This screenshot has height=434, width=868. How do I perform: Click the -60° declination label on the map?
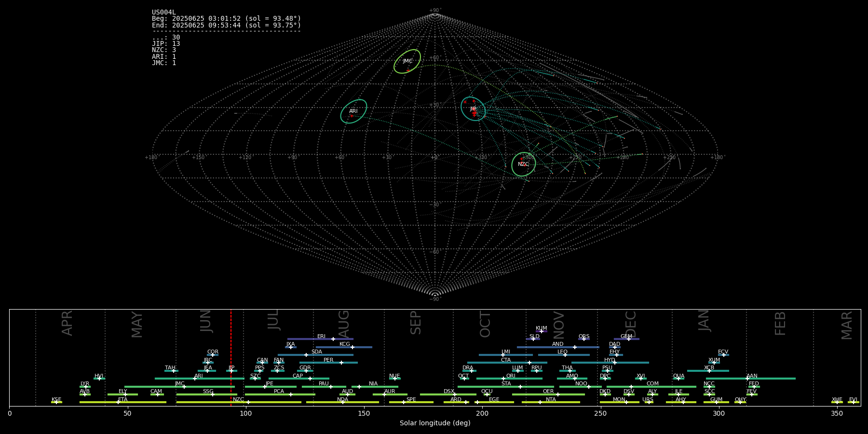(x=435, y=252)
